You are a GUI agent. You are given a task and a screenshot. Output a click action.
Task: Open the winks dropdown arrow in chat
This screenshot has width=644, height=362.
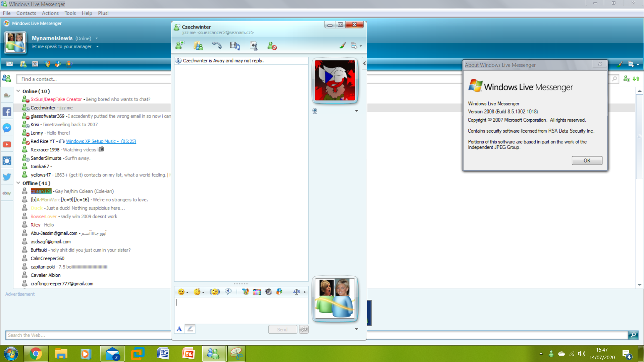pos(203,292)
